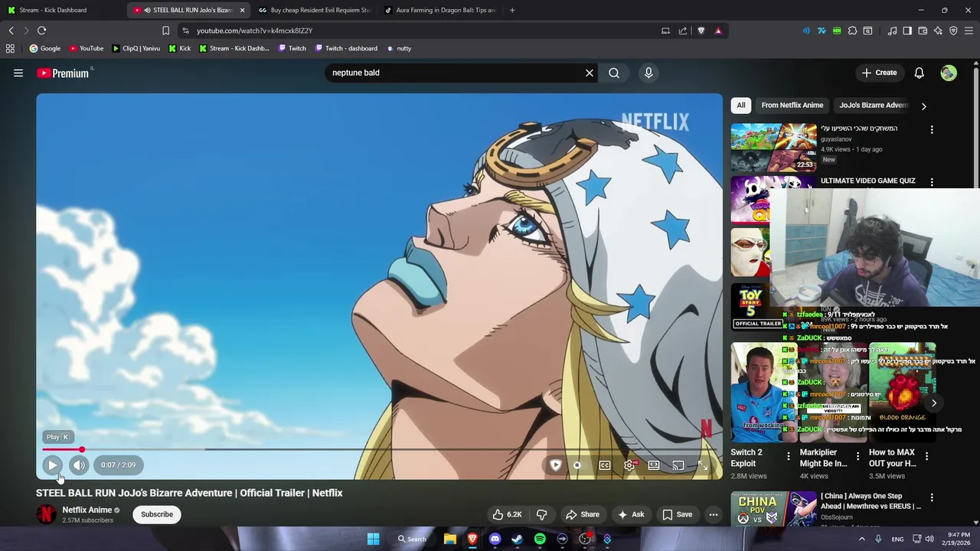Open options for 'How to MAX OUT' short

pyautogui.click(x=926, y=457)
